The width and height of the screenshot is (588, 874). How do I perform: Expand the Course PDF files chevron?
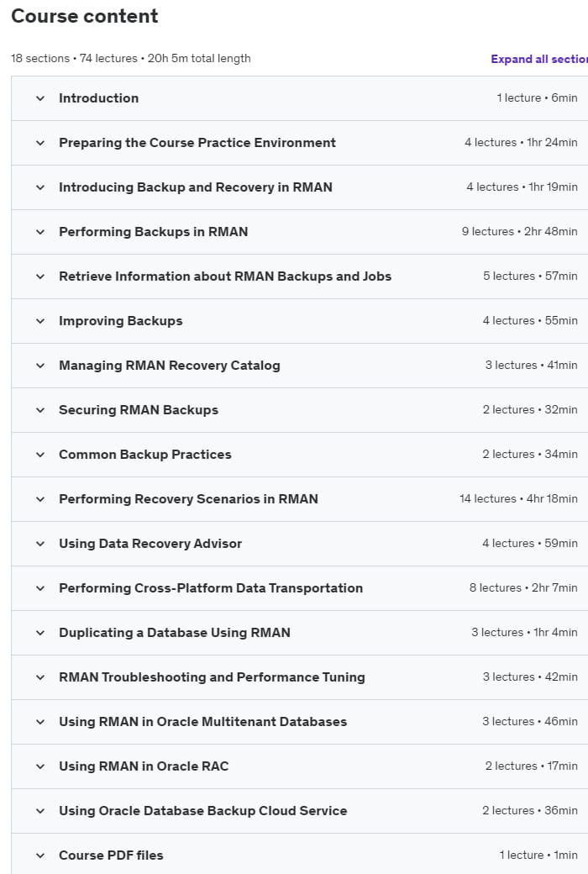pos(40,856)
